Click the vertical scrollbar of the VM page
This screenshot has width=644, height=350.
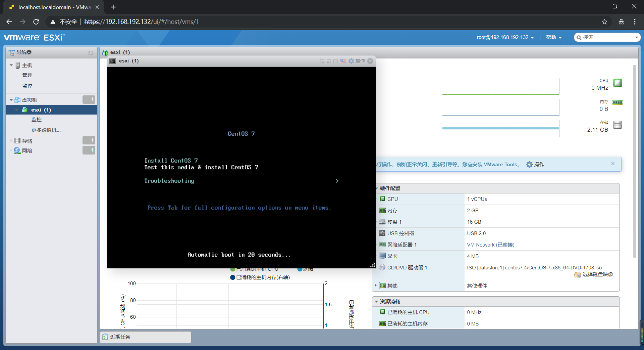coord(634,161)
